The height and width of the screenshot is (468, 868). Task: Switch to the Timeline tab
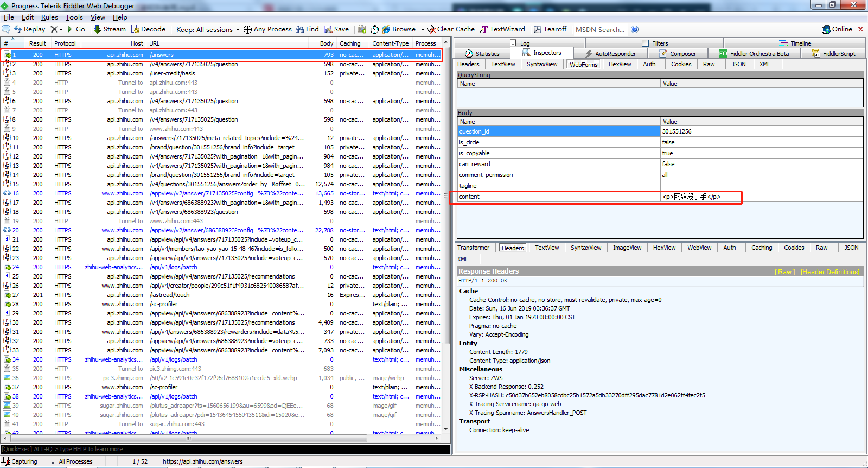pos(795,43)
